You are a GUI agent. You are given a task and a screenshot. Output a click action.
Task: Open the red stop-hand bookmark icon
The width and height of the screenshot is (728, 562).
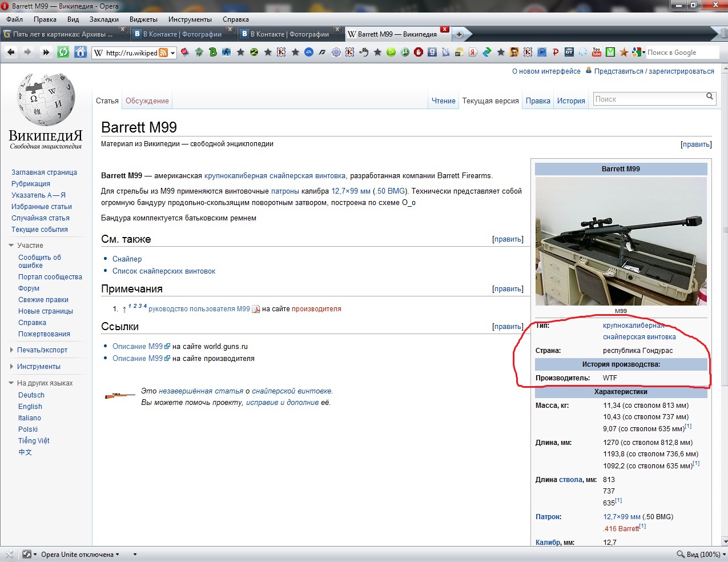click(x=419, y=52)
